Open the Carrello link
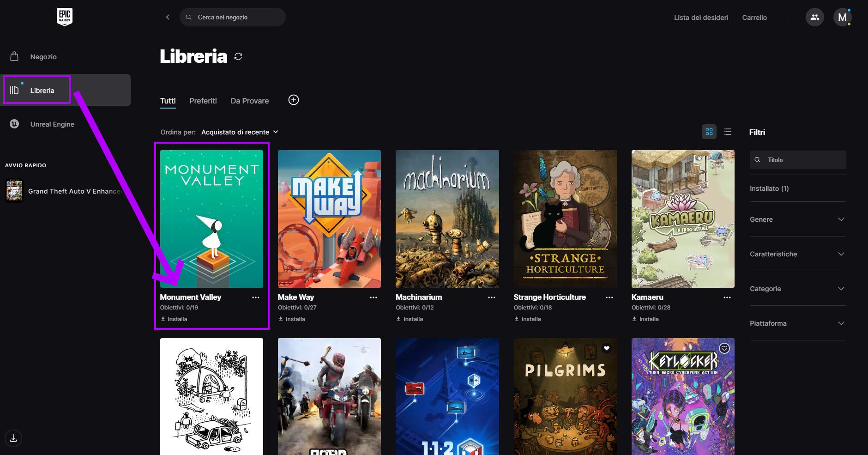This screenshot has width=868, height=455. 754,18
